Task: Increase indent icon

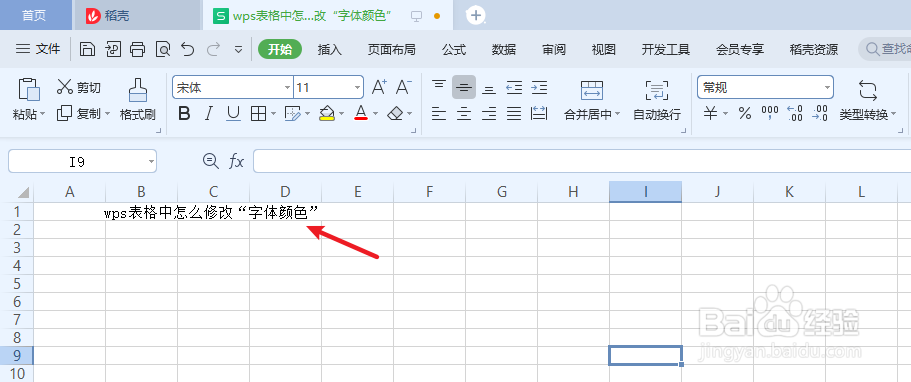Action: click(540, 87)
